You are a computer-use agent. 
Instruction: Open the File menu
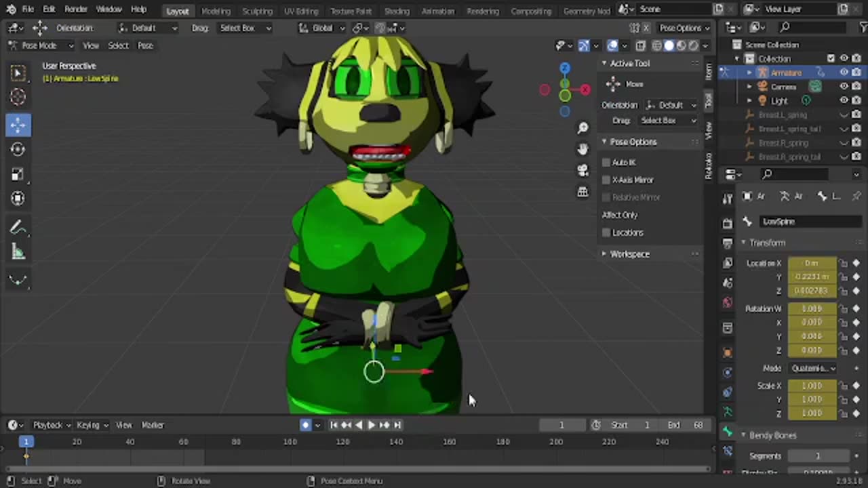tap(28, 9)
